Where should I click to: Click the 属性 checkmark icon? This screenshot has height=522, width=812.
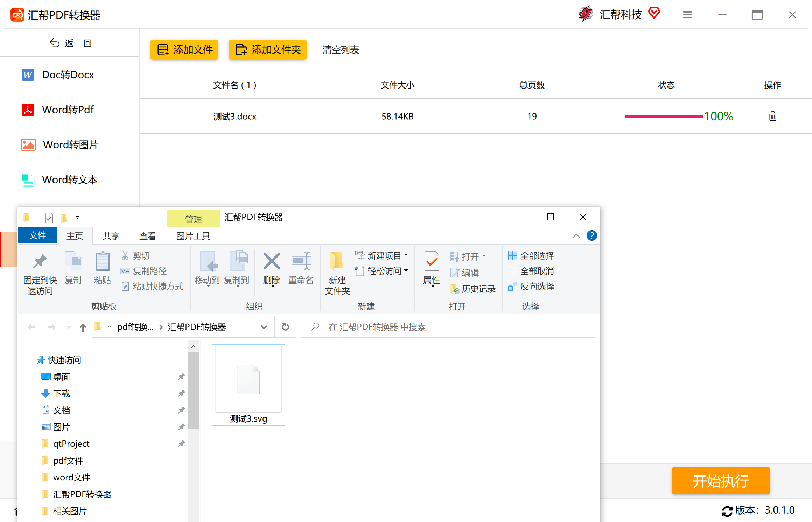[432, 261]
